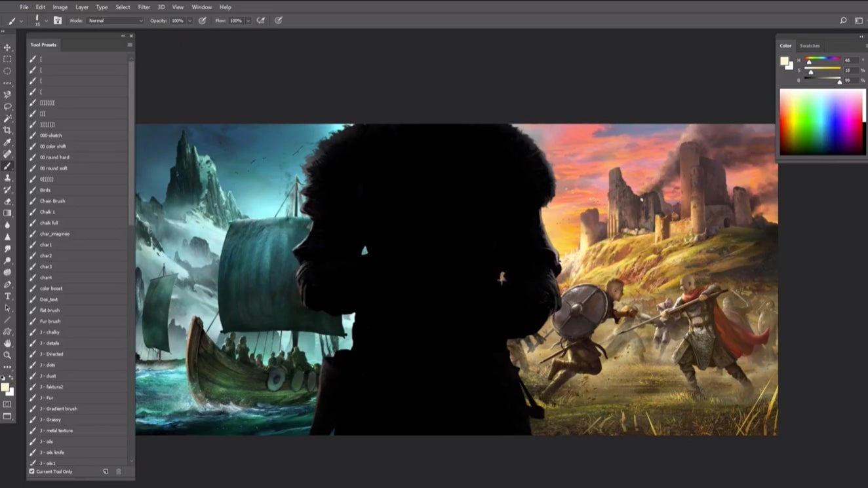868x488 pixels.
Task: Open the brush preset picker arrow
Action: [46, 20]
